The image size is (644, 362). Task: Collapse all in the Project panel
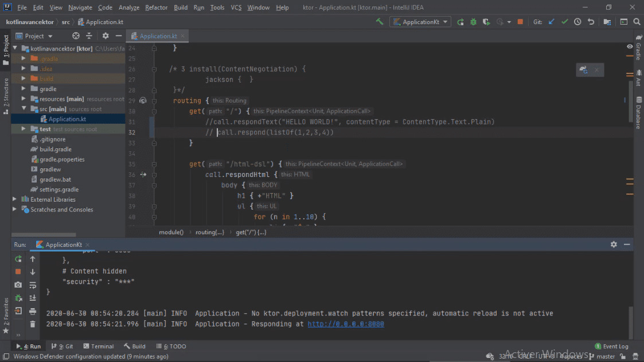(x=89, y=36)
